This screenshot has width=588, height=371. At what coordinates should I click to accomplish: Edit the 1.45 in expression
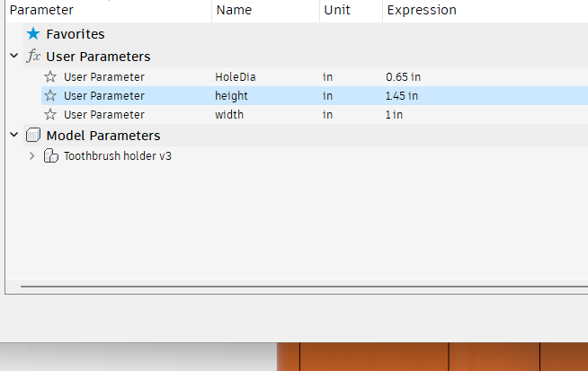(402, 95)
